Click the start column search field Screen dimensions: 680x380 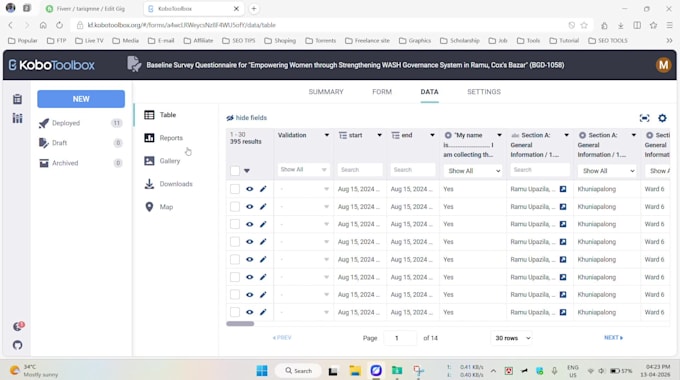(360, 170)
